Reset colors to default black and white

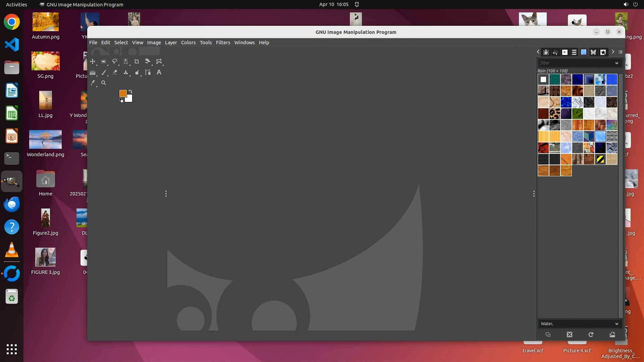[x=121, y=100]
